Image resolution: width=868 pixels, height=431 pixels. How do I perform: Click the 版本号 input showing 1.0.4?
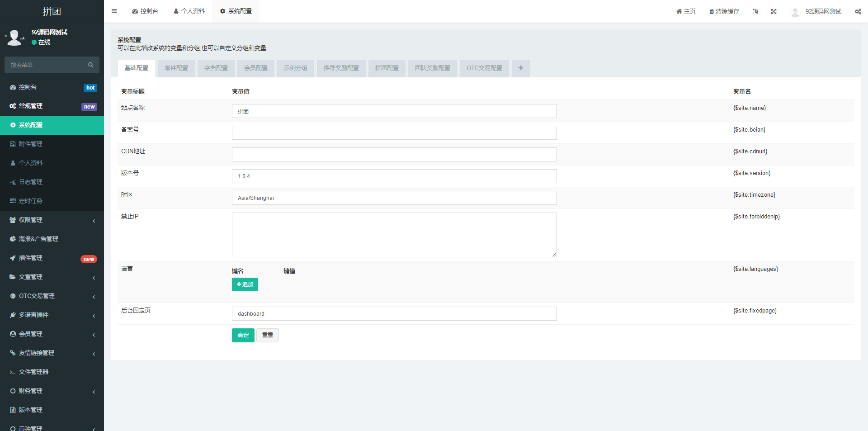coord(394,176)
